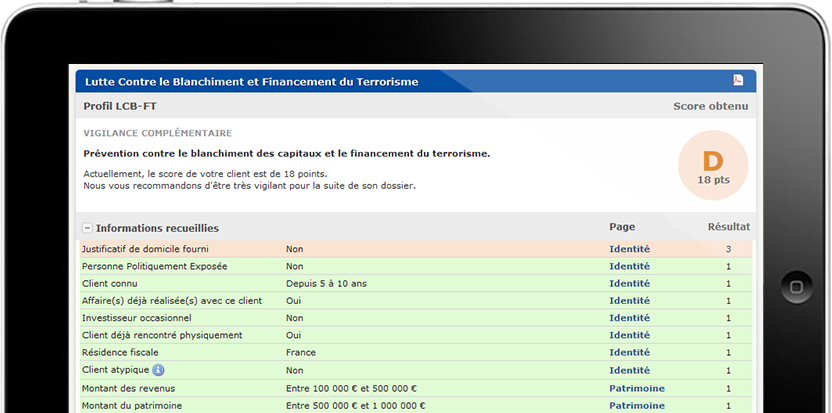Click value Entre 500 000 € et 1 000 000 €
Image resolution: width=832 pixels, height=413 pixels.
[x=356, y=406]
